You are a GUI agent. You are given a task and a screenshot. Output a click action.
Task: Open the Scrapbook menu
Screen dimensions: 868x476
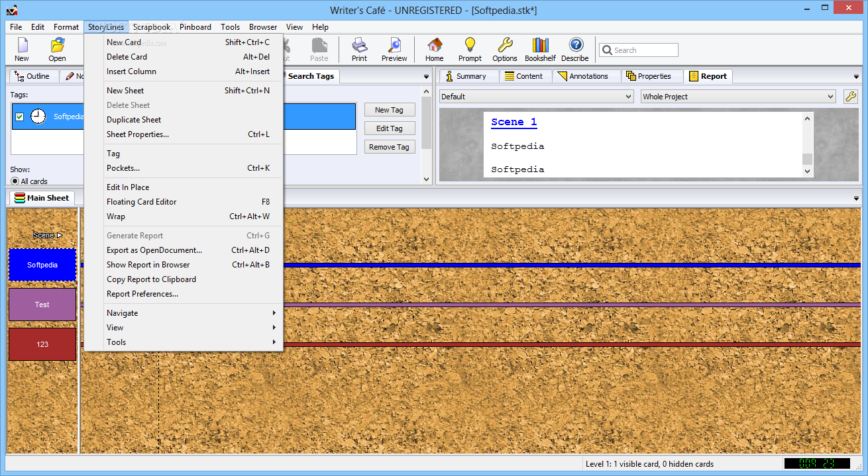152,27
